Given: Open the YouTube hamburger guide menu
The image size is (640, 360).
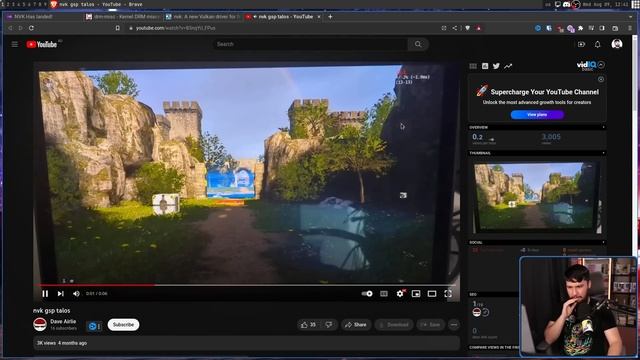Looking at the screenshot, I should (x=15, y=44).
